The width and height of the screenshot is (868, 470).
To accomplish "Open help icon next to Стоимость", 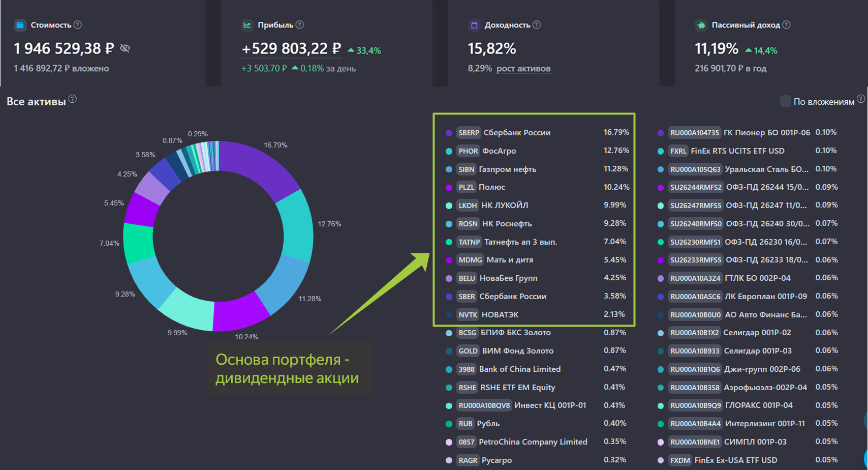I will pos(78,24).
